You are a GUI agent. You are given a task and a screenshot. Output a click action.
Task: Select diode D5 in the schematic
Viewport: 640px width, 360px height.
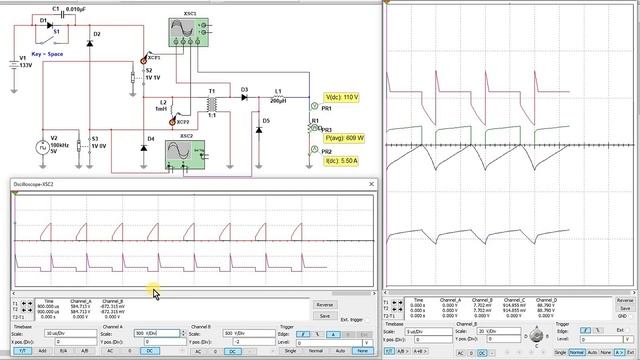pos(259,130)
